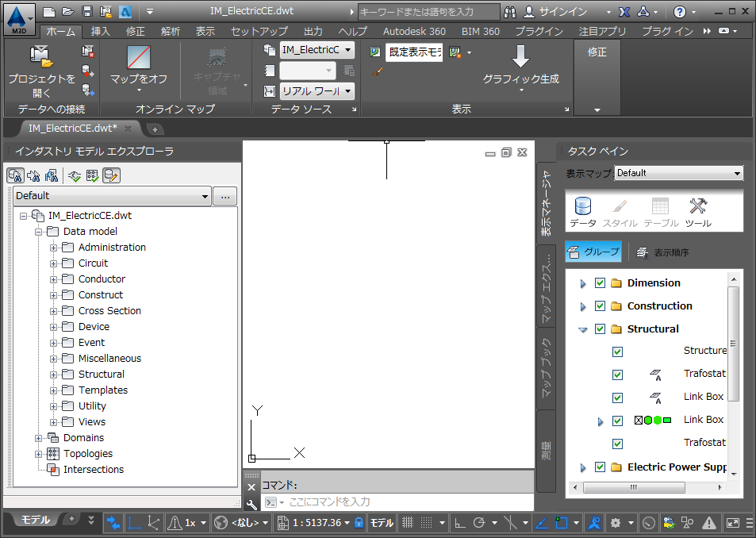756x538 pixels.
Task: Uncheck the Construction layer group checkbox
Action: click(x=600, y=306)
